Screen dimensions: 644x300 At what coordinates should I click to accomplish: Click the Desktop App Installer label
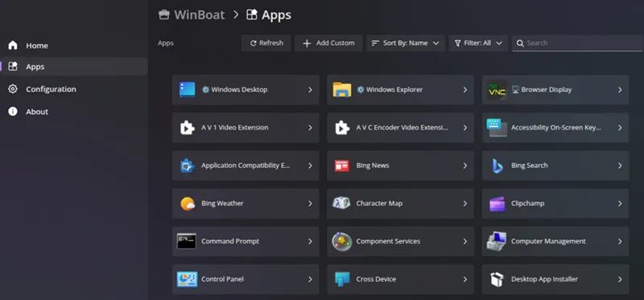click(x=544, y=279)
